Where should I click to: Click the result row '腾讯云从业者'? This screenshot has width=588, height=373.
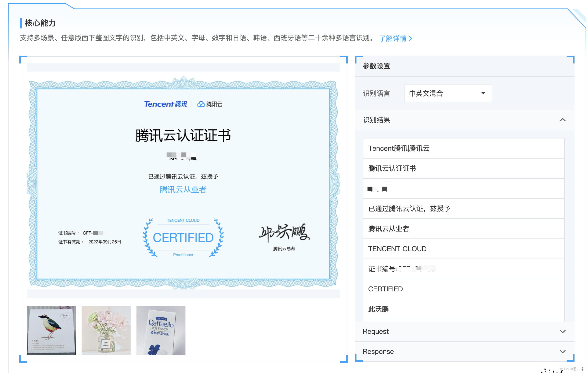click(464, 229)
